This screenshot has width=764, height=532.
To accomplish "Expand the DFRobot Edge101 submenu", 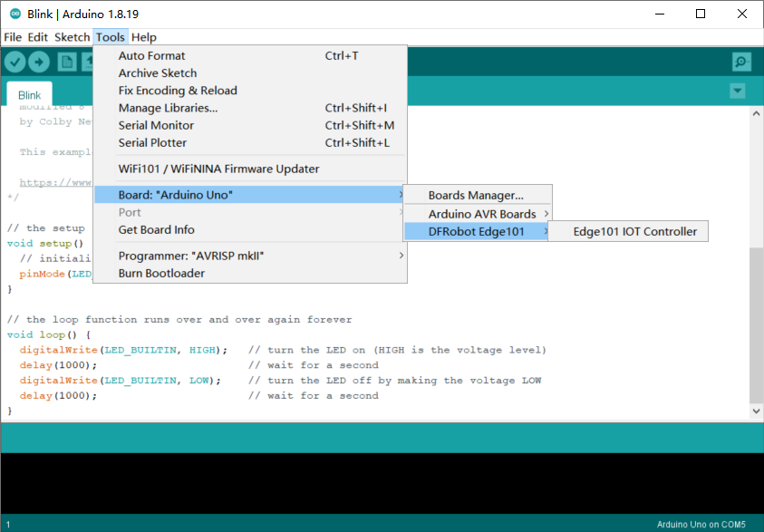I will pyautogui.click(x=478, y=231).
